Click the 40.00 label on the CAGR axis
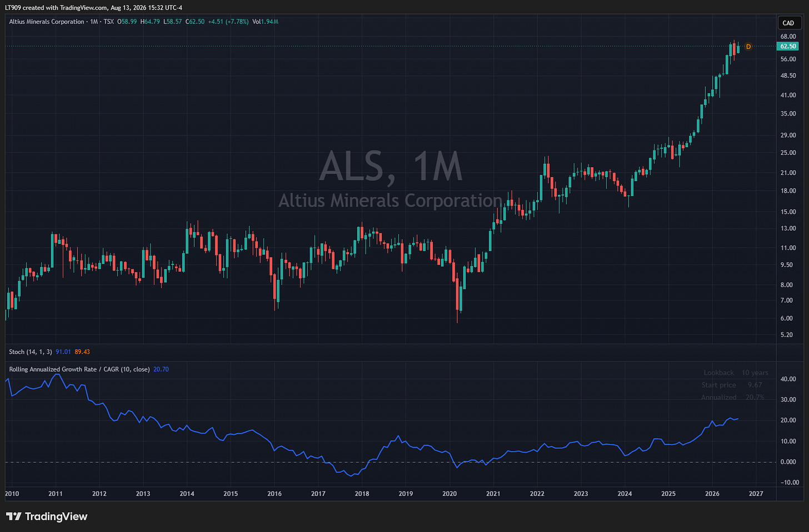The width and height of the screenshot is (809, 532). (788, 379)
